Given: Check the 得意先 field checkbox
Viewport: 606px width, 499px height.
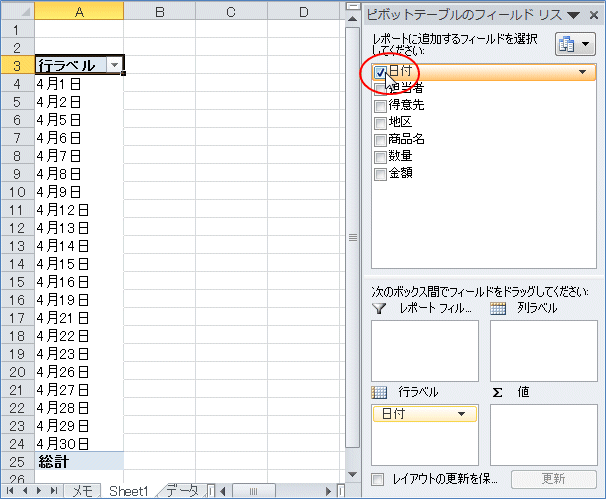Looking at the screenshot, I should click(x=380, y=106).
